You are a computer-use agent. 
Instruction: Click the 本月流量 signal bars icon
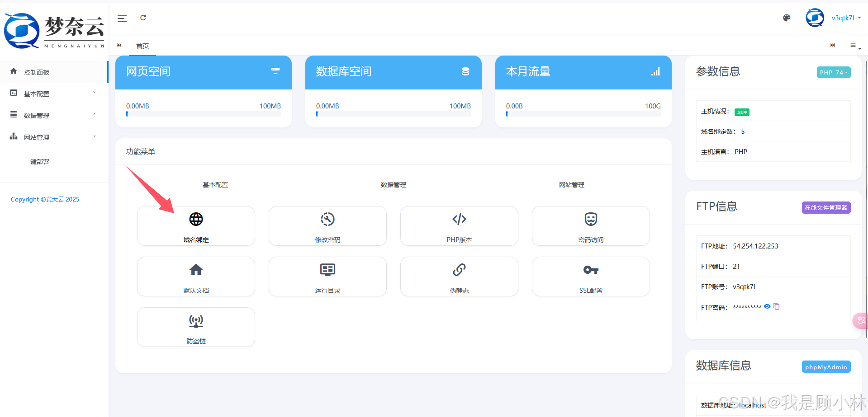pos(655,71)
